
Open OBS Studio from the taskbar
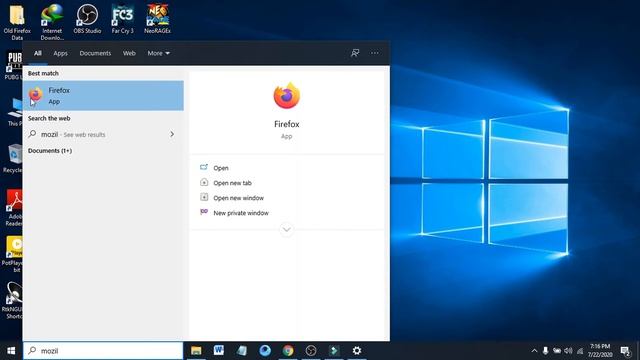[x=311, y=351]
